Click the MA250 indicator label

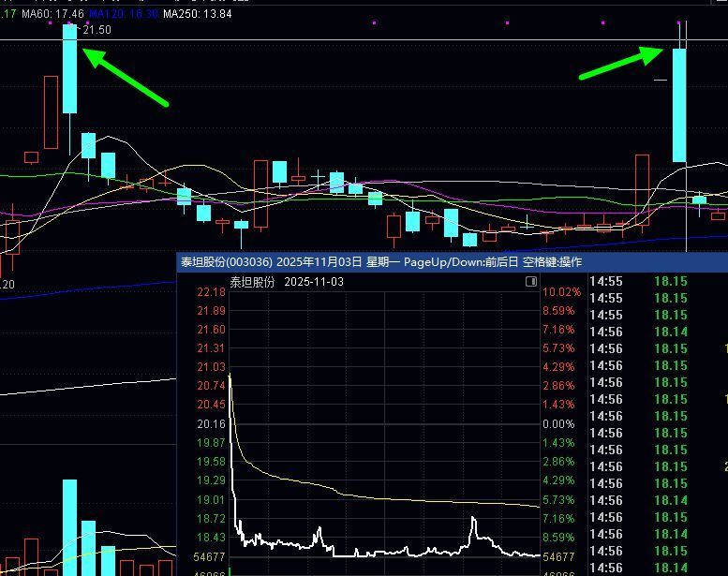click(197, 14)
